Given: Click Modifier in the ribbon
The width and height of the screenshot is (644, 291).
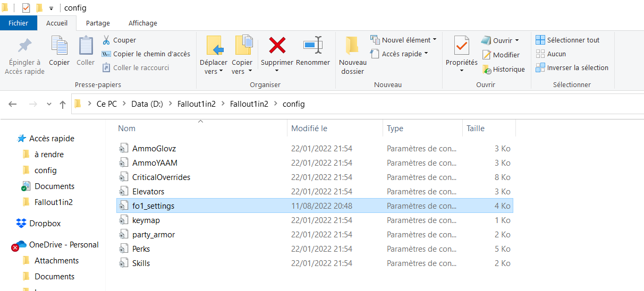Looking at the screenshot, I should [501, 55].
